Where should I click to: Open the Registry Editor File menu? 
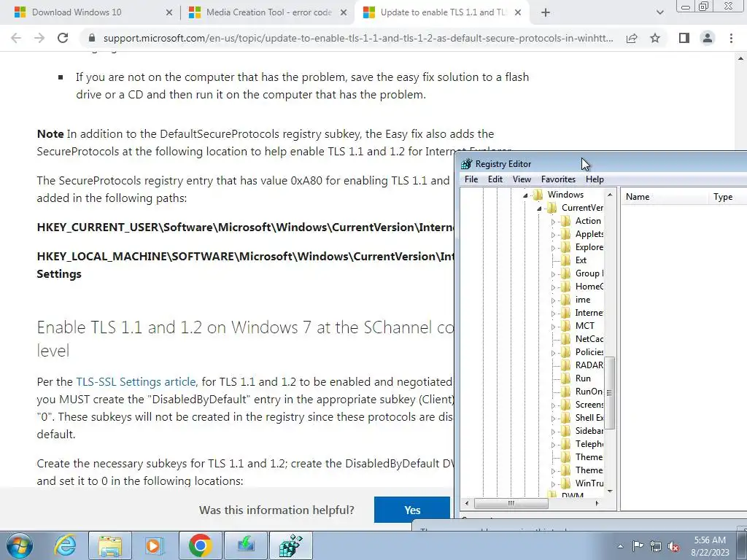coord(471,179)
